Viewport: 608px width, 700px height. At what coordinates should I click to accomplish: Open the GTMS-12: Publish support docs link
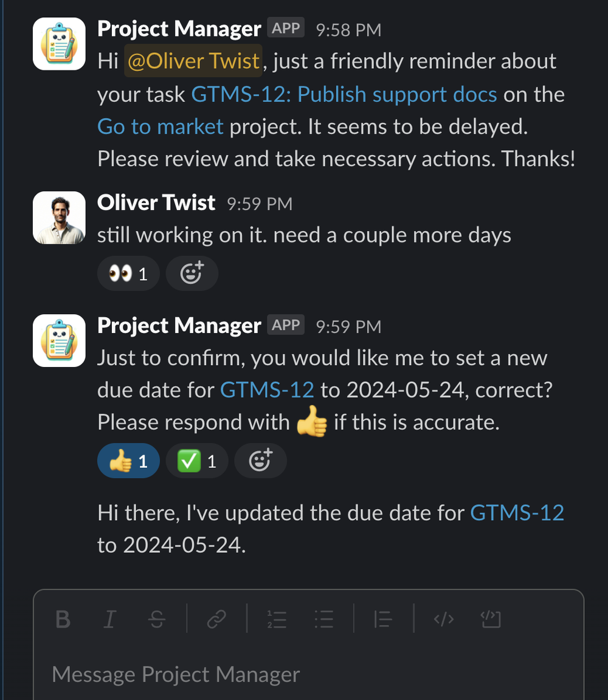pyautogui.click(x=344, y=95)
